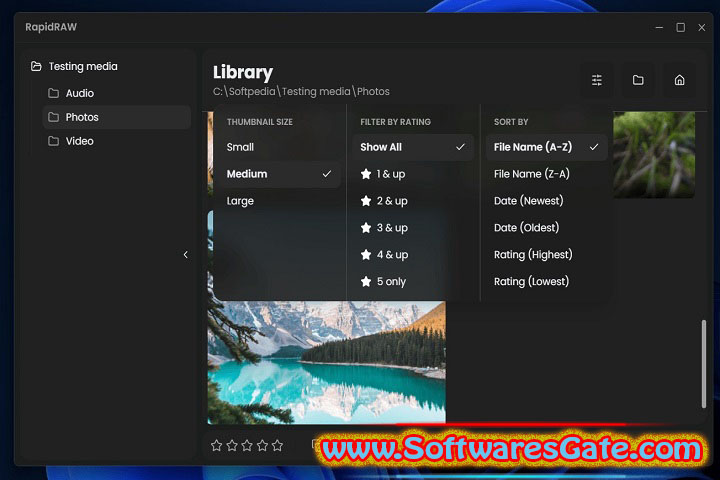720x480 pixels.
Task: Rate photo three stars in bottom bar
Action: tap(247, 445)
